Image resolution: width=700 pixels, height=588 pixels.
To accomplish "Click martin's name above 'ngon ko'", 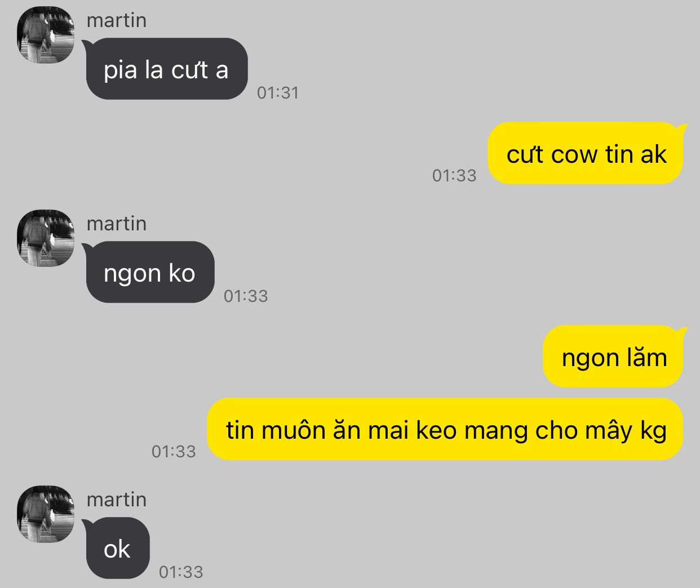I will (x=117, y=224).
